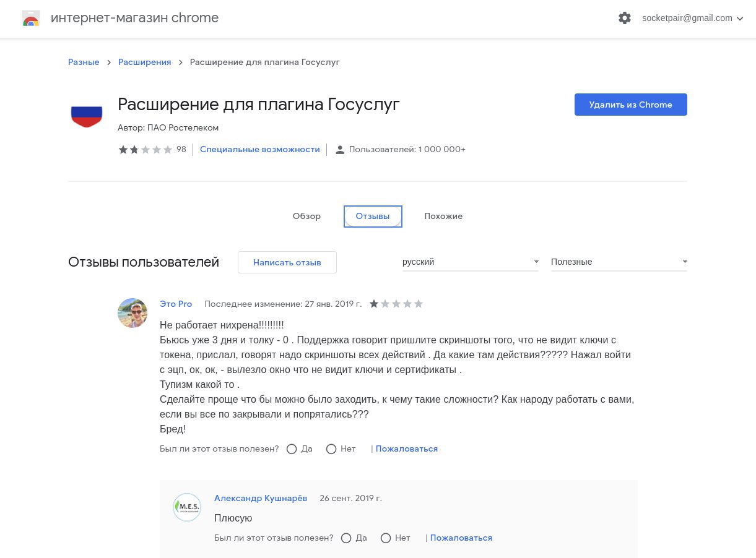Click the интернет-магазин chrome title
The width and height of the screenshot is (756, 558).
pyautogui.click(x=134, y=18)
